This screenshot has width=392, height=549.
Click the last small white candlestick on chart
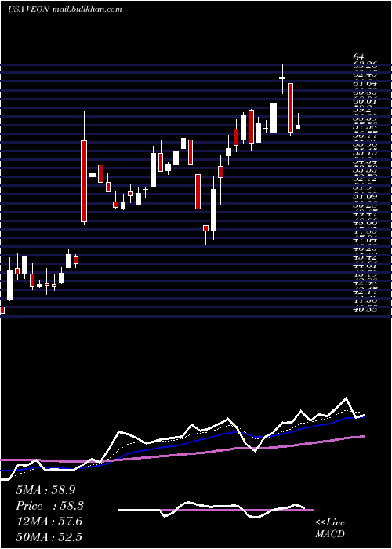[x=298, y=127]
